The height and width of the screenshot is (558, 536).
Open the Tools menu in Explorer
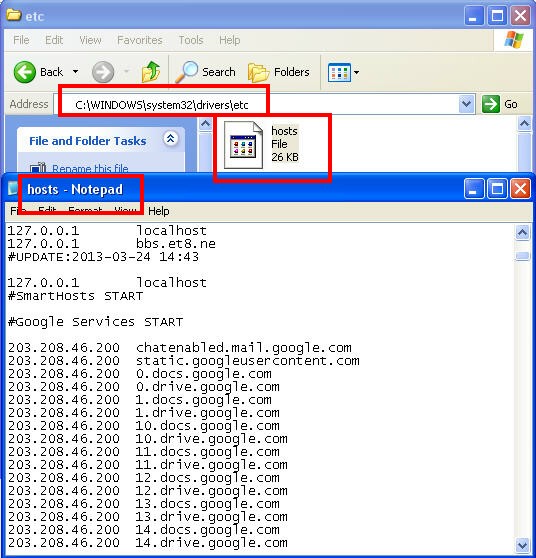(x=191, y=40)
